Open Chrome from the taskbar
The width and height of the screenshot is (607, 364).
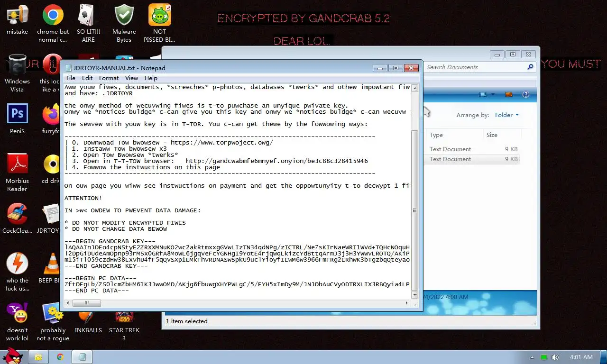[x=60, y=357]
